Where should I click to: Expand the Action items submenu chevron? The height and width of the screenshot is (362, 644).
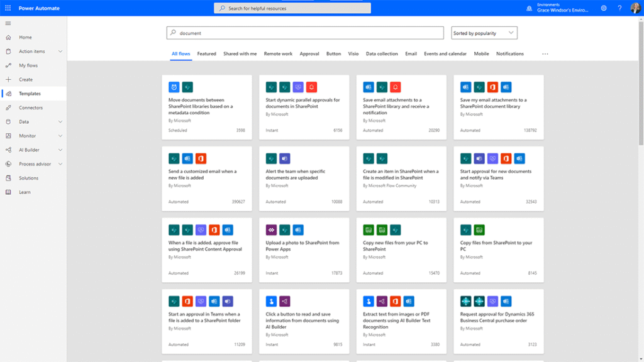60,52
